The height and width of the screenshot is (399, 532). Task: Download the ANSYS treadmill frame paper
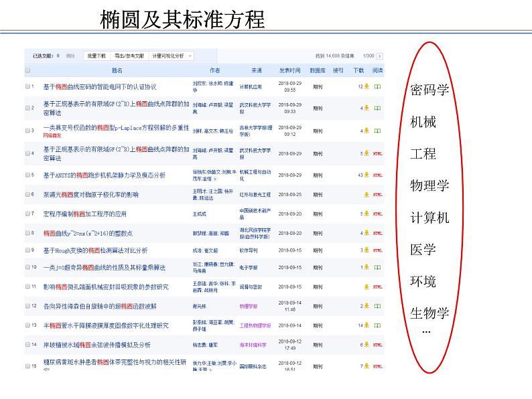point(367,175)
